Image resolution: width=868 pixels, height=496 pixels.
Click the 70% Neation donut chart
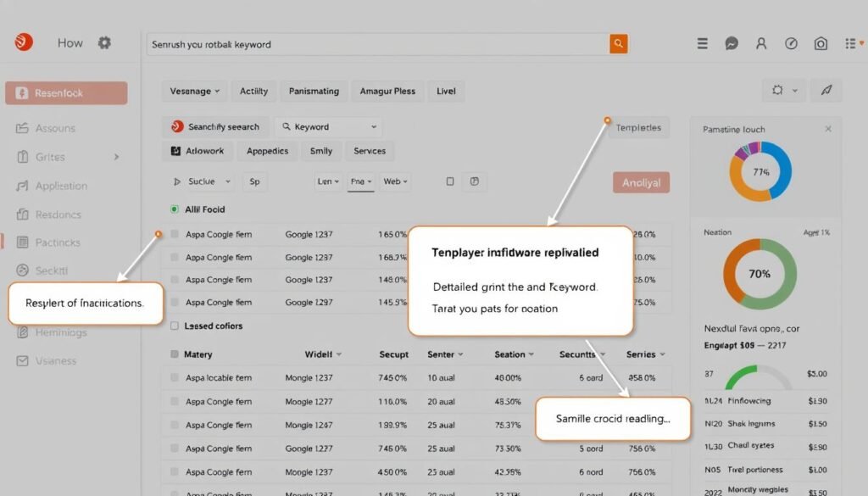click(759, 274)
